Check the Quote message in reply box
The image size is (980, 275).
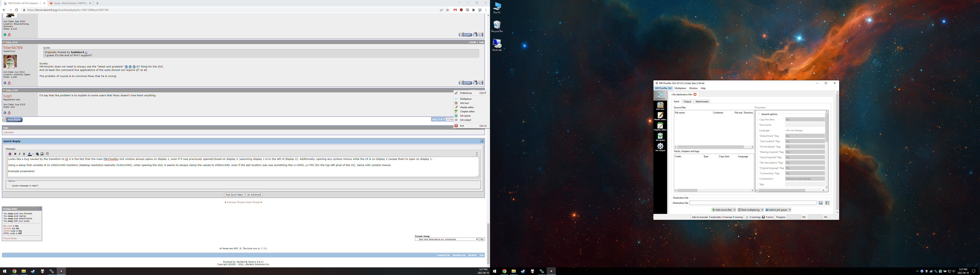10,186
